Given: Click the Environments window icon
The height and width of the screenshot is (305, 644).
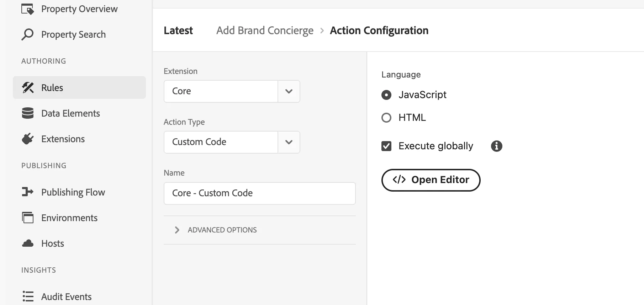Looking at the screenshot, I should pos(28,218).
